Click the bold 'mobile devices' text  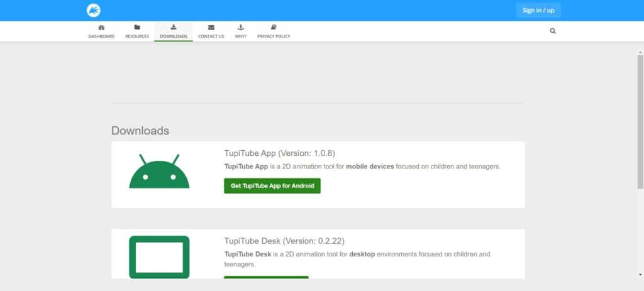point(370,167)
